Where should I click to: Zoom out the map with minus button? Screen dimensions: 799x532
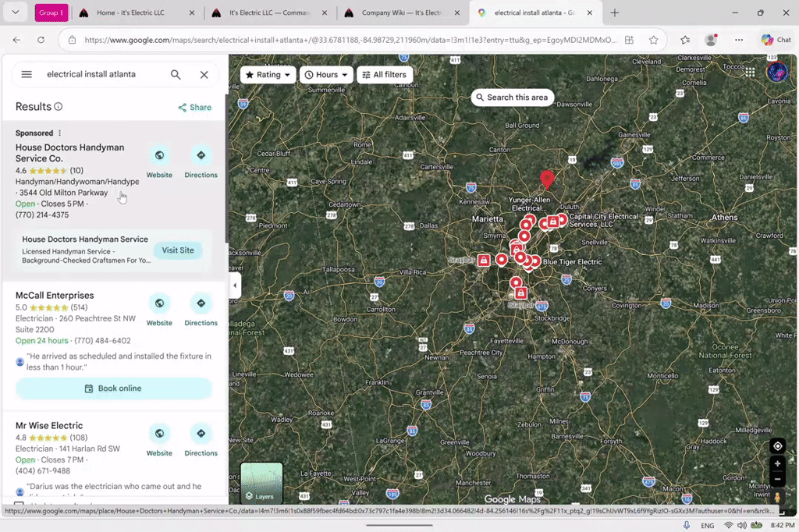pyautogui.click(x=778, y=479)
